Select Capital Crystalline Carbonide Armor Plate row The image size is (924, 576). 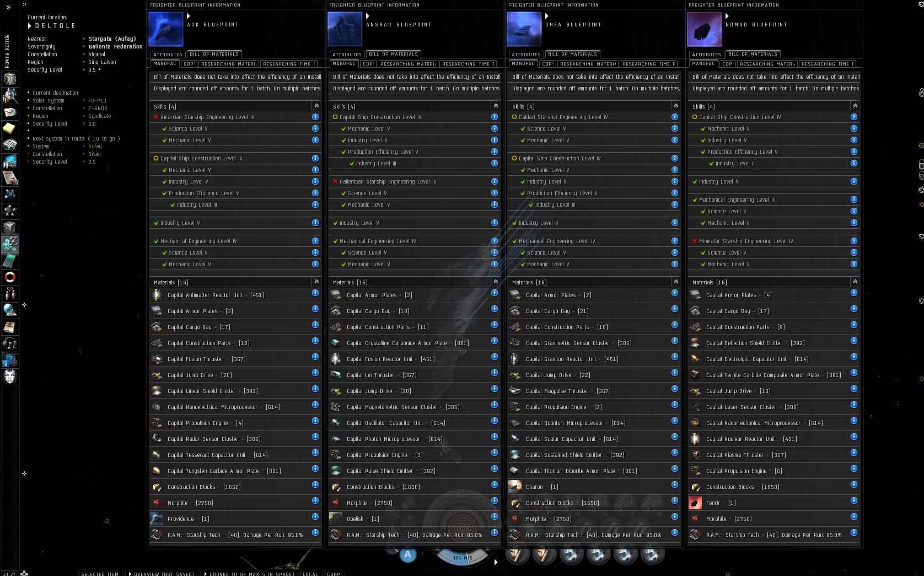[x=414, y=343]
